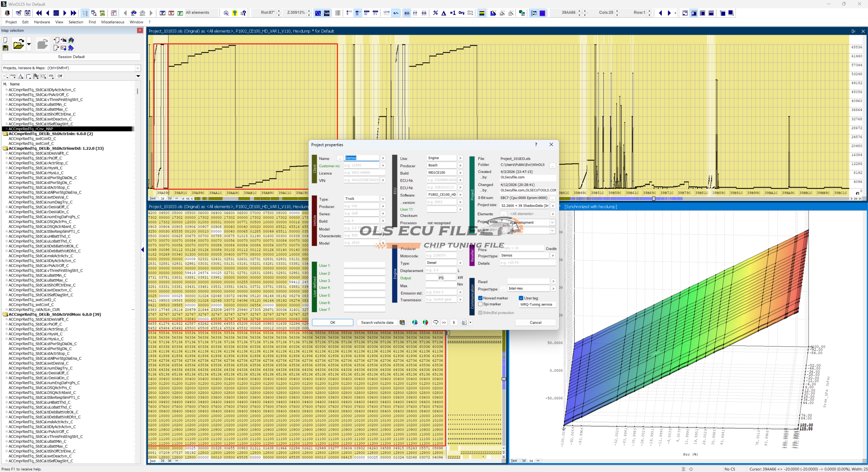
Task: Click the rainbow color display toolbar icon
Action: [x=481, y=13]
